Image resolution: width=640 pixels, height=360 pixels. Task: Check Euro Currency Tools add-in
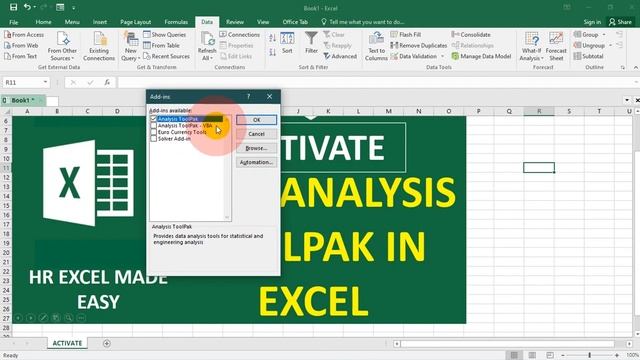153,132
